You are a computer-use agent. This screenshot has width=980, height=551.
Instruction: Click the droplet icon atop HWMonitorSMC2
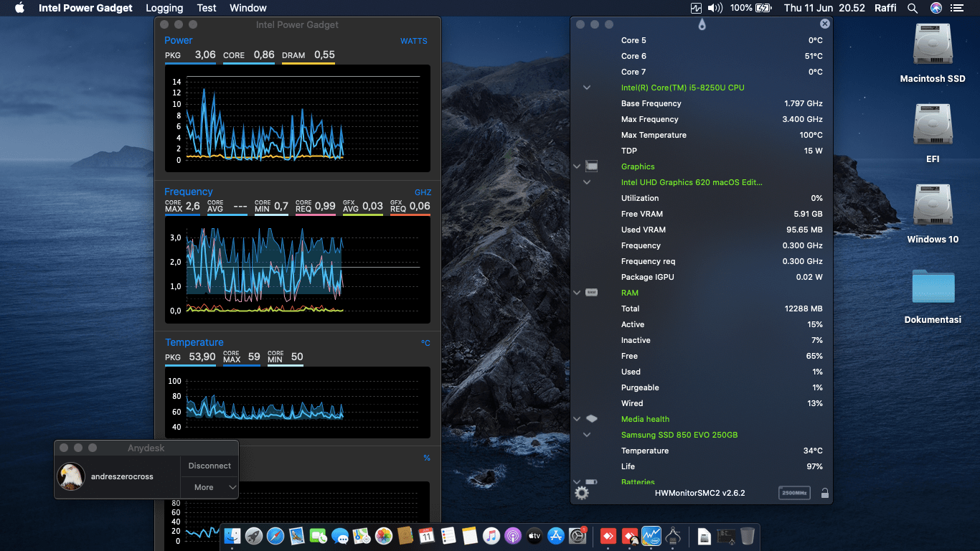702,24
